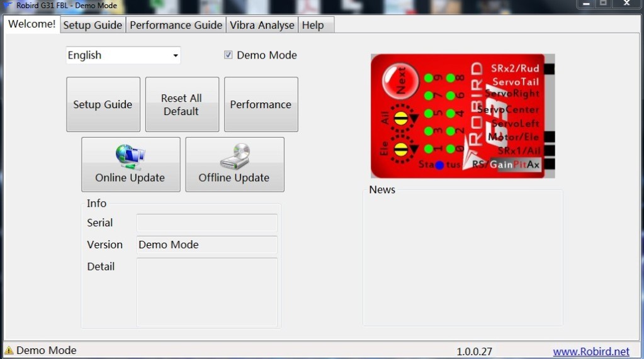Click the RS/GainPitAx label on device image
This screenshot has height=359, width=644.
click(x=506, y=165)
